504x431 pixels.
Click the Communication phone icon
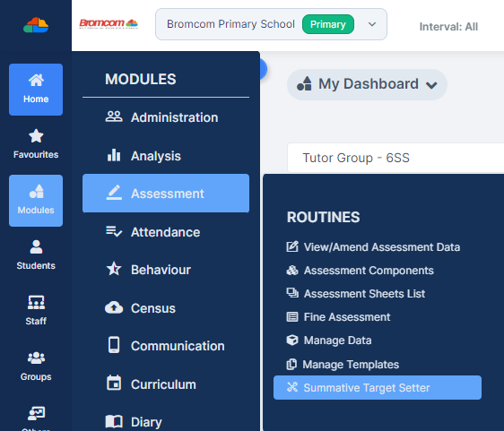pos(114,345)
